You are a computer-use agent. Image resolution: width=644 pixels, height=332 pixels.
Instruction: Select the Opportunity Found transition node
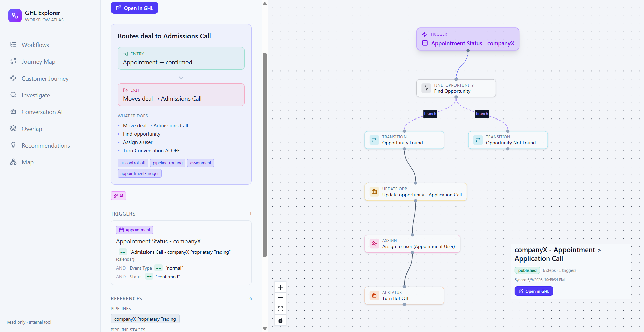pos(404,140)
